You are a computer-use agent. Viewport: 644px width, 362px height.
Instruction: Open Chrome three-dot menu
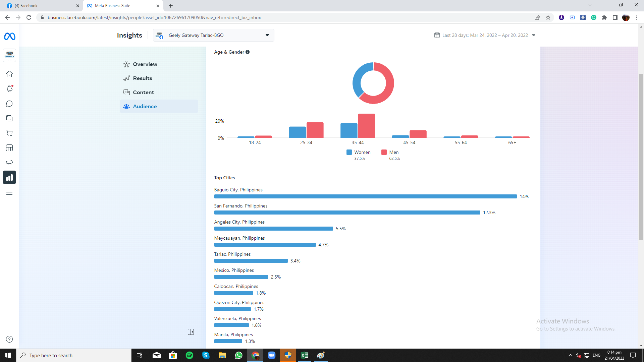pyautogui.click(x=637, y=17)
